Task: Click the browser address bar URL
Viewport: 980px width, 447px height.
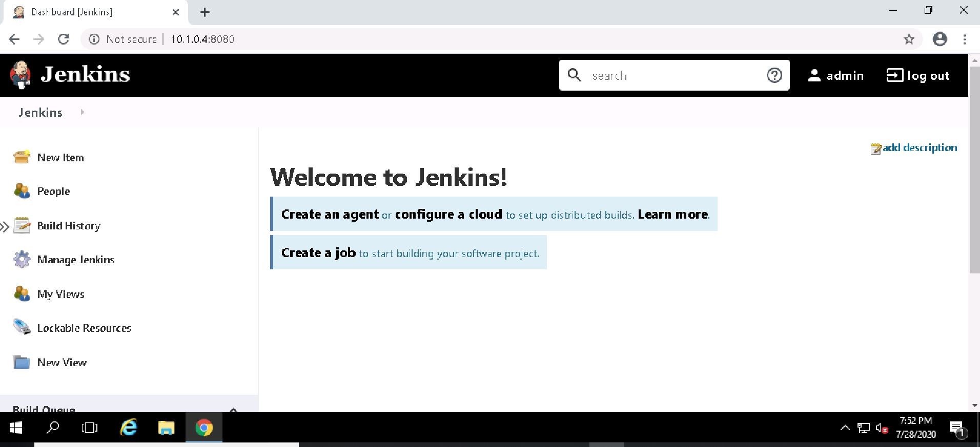Action: (x=202, y=39)
